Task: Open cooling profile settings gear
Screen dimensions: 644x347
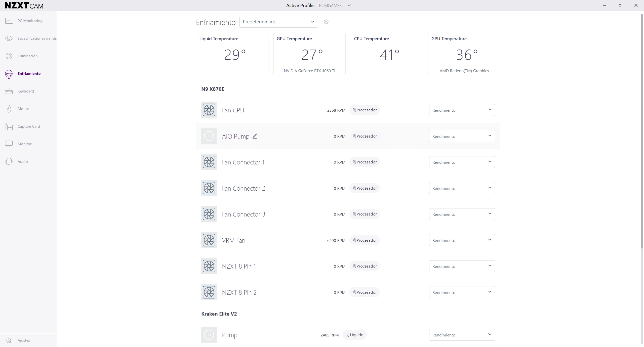Action: [326, 22]
